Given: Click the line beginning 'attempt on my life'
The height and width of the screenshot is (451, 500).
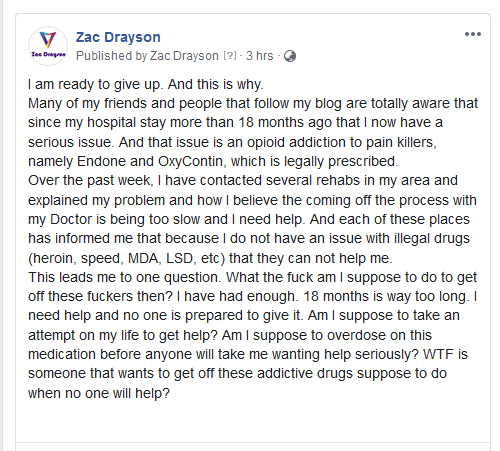Looking at the screenshot, I should 230,335.
